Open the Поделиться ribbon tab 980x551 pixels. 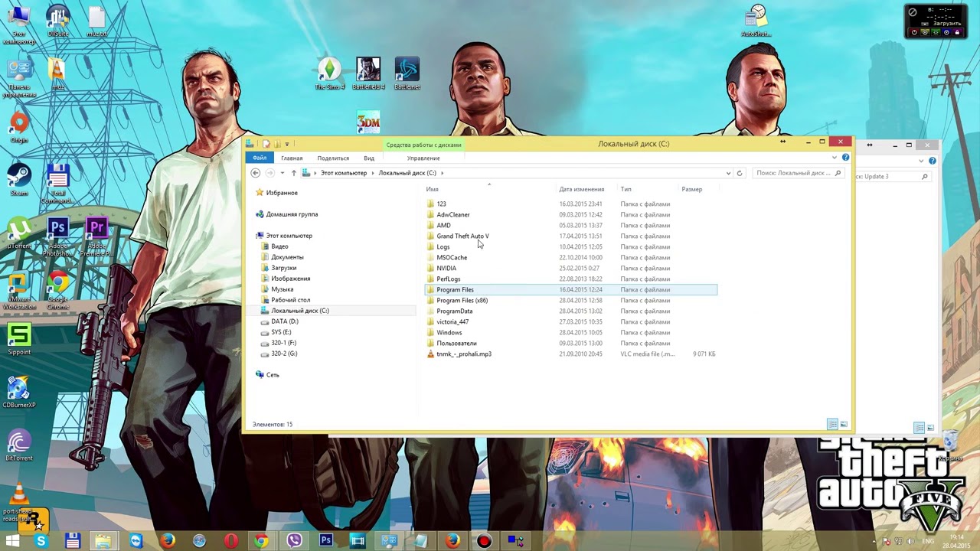(x=333, y=158)
